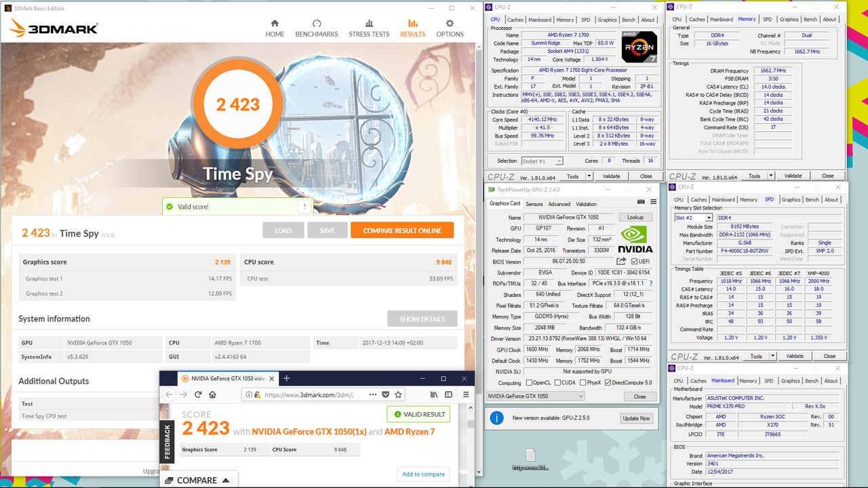Image resolution: width=868 pixels, height=488 pixels.
Task: Open a new Firefox tab
Action: pos(287,378)
